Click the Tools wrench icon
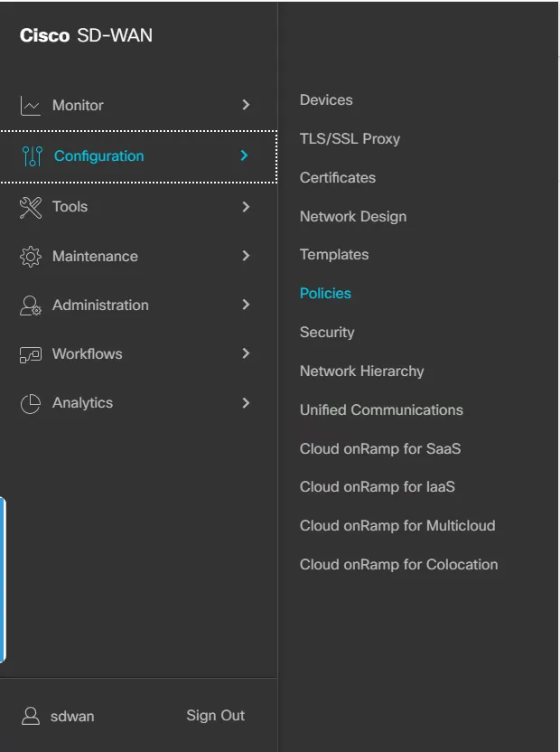560x752 pixels. click(x=31, y=207)
